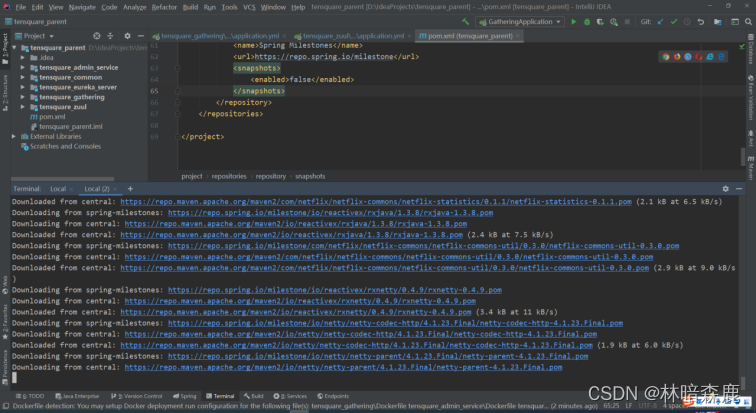Click the repositories breadcrumb

point(229,176)
